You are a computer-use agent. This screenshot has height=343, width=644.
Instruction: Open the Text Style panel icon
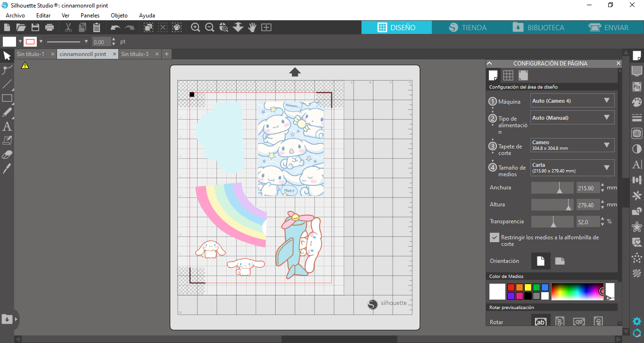click(x=637, y=164)
